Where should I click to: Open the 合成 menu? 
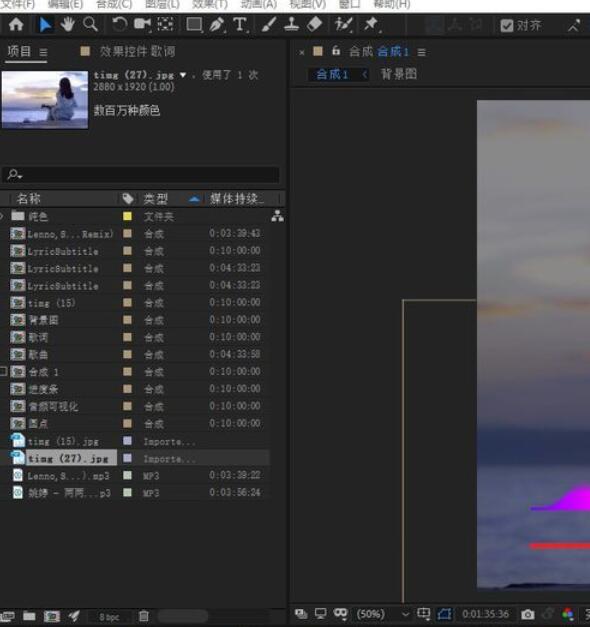(114, 4)
